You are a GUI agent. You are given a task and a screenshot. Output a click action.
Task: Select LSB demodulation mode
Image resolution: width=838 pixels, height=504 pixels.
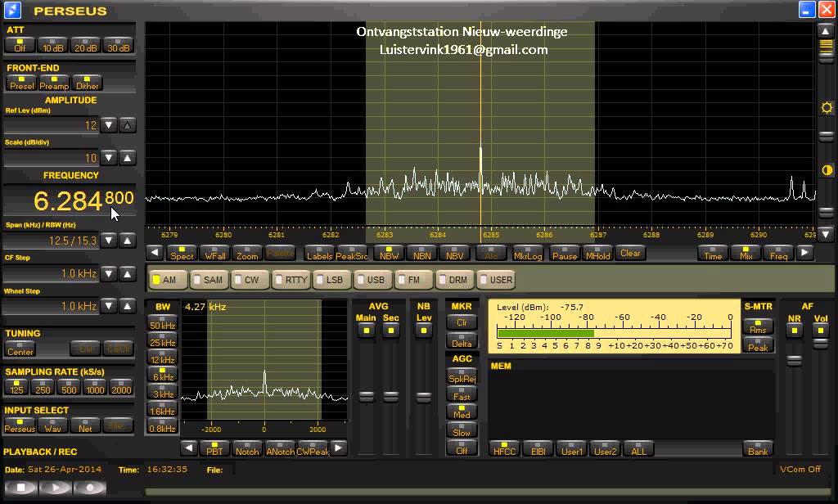coord(331,280)
